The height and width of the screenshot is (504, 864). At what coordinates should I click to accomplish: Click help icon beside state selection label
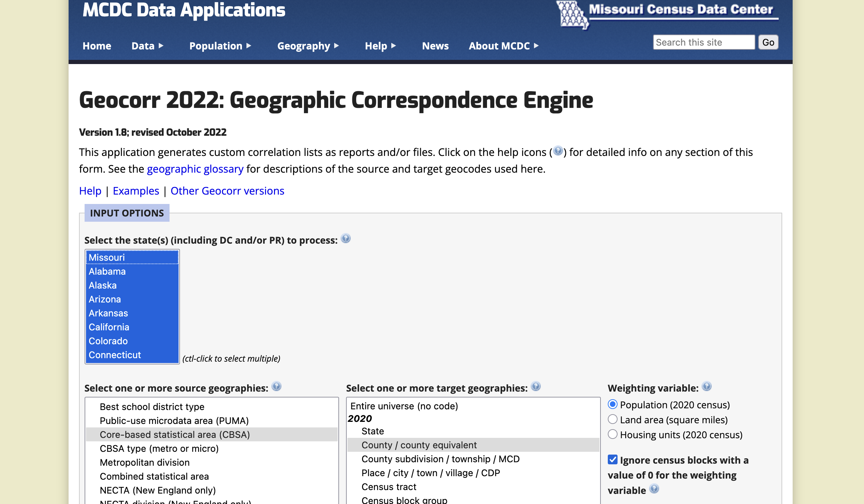pyautogui.click(x=345, y=239)
